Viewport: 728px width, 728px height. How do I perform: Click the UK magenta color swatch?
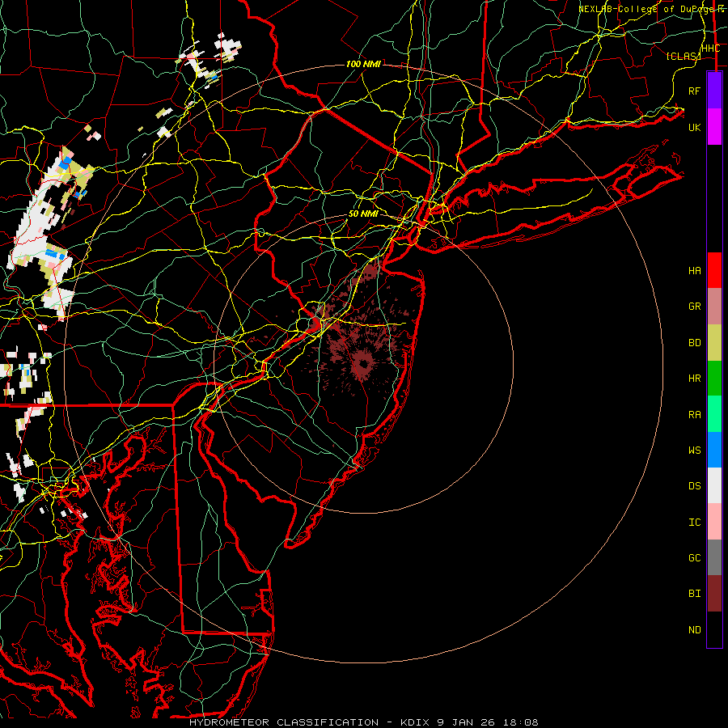[714, 127]
